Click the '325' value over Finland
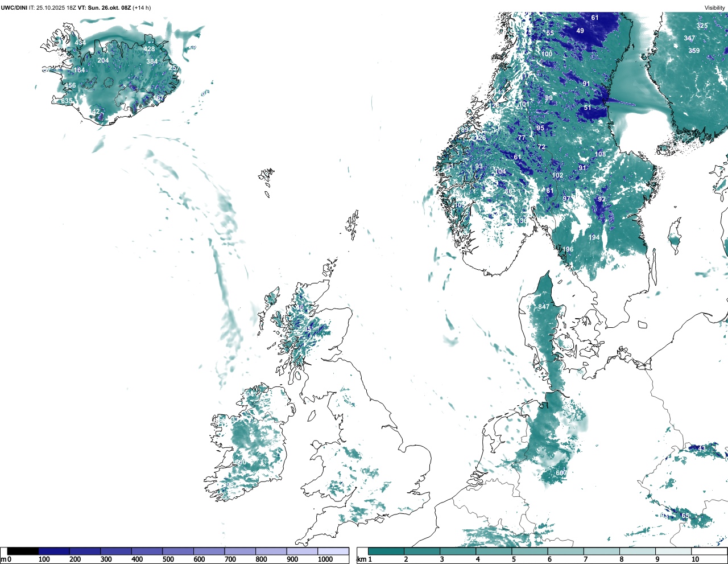The height and width of the screenshot is (564, 728). click(702, 26)
